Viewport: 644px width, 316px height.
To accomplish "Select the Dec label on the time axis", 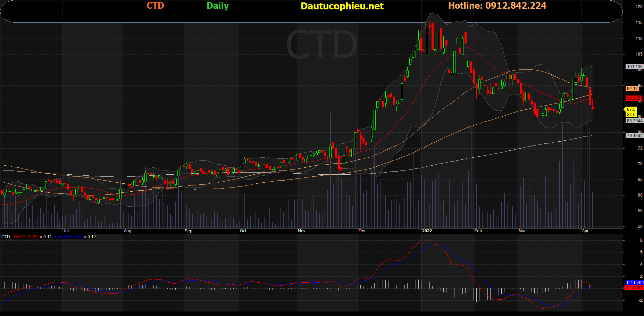I will pos(362,231).
